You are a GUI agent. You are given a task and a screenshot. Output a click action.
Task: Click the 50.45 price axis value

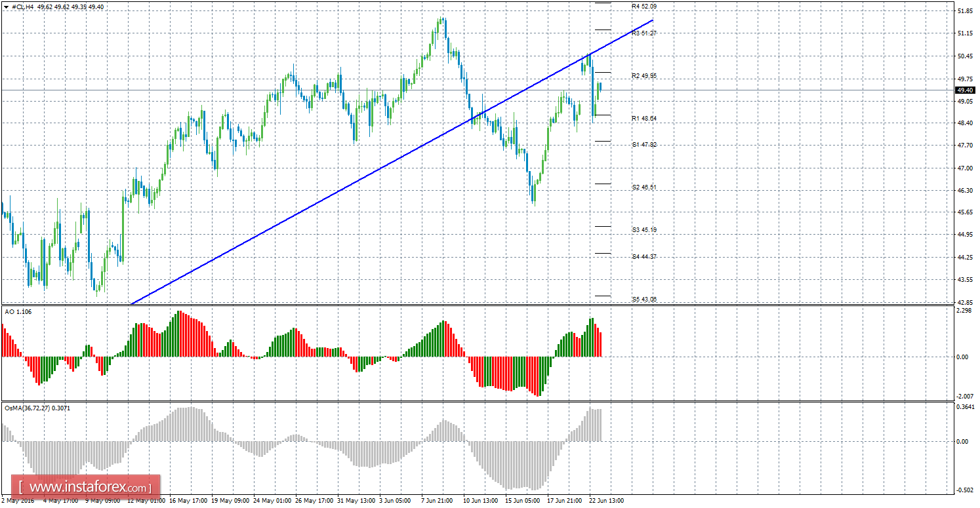point(965,56)
